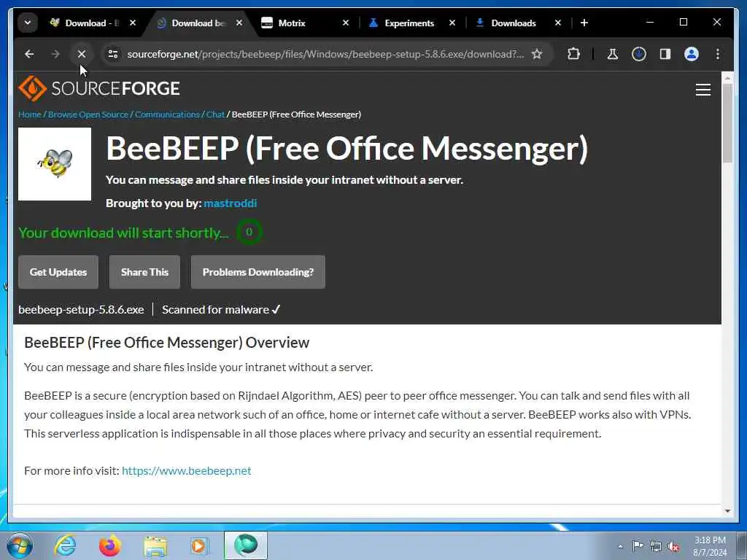Open the tab search dropdown arrow
Image resolution: width=747 pixels, height=560 pixels.
[28, 23]
